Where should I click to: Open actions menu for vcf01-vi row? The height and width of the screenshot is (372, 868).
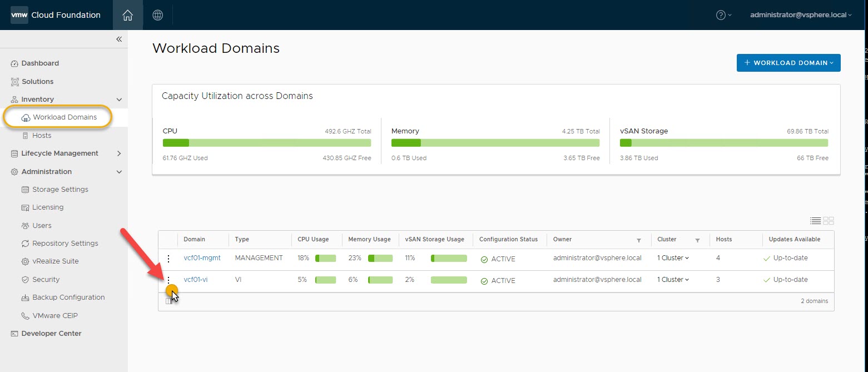[168, 280]
